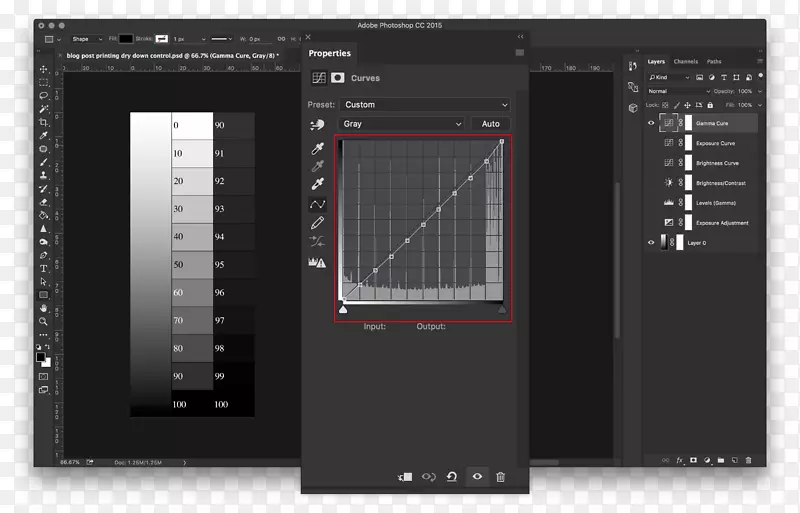Viewport: 800px width, 513px height.
Task: Toggle lock all padlock icon
Action: pyautogui.click(x=710, y=105)
